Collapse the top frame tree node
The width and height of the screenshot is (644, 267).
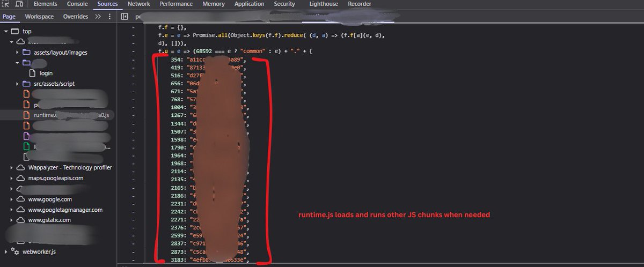click(6, 32)
